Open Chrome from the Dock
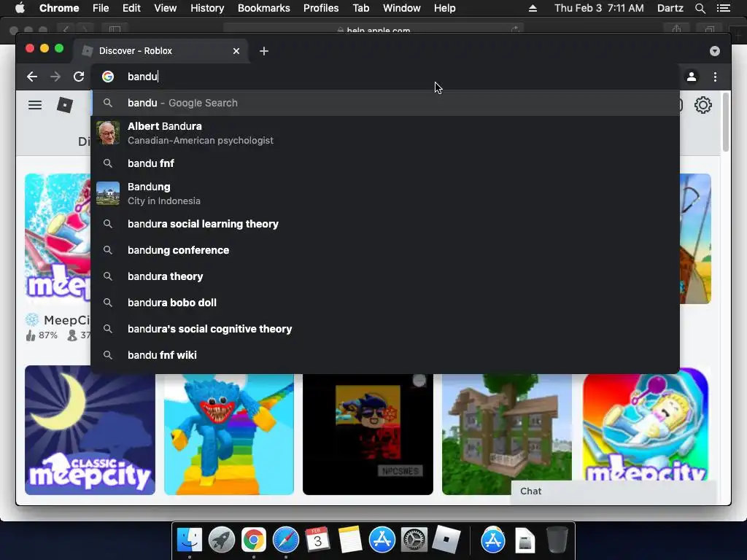The image size is (747, 560). [x=253, y=540]
